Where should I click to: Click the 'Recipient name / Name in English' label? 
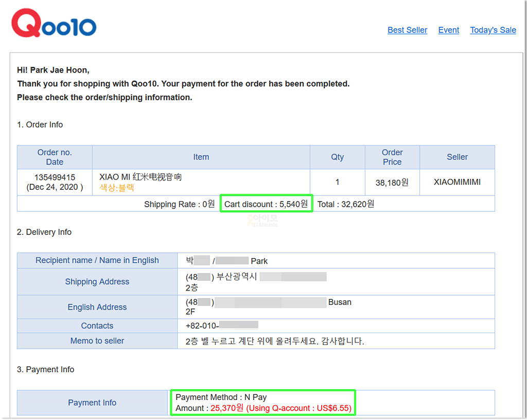pos(97,260)
